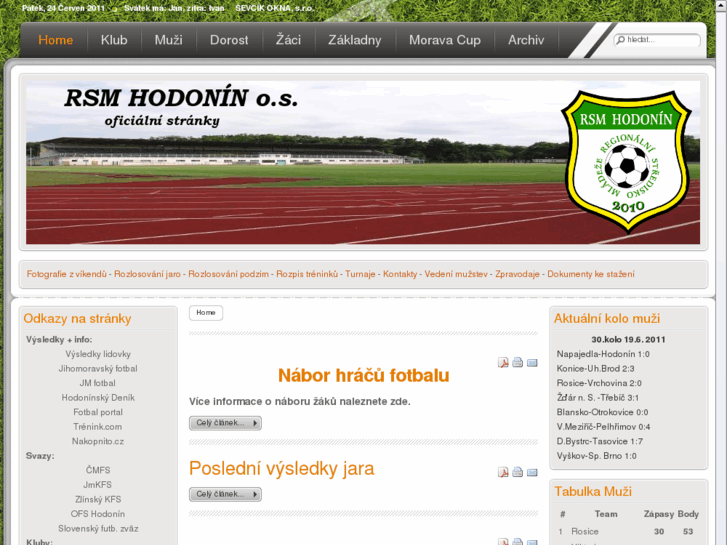Open Zpravodaje link
The width and height of the screenshot is (727, 545).
[517, 274]
